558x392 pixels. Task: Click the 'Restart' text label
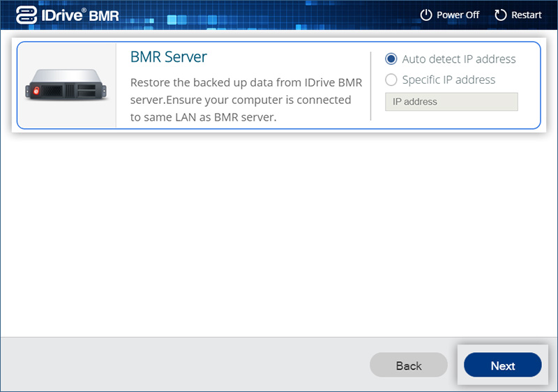click(x=527, y=15)
